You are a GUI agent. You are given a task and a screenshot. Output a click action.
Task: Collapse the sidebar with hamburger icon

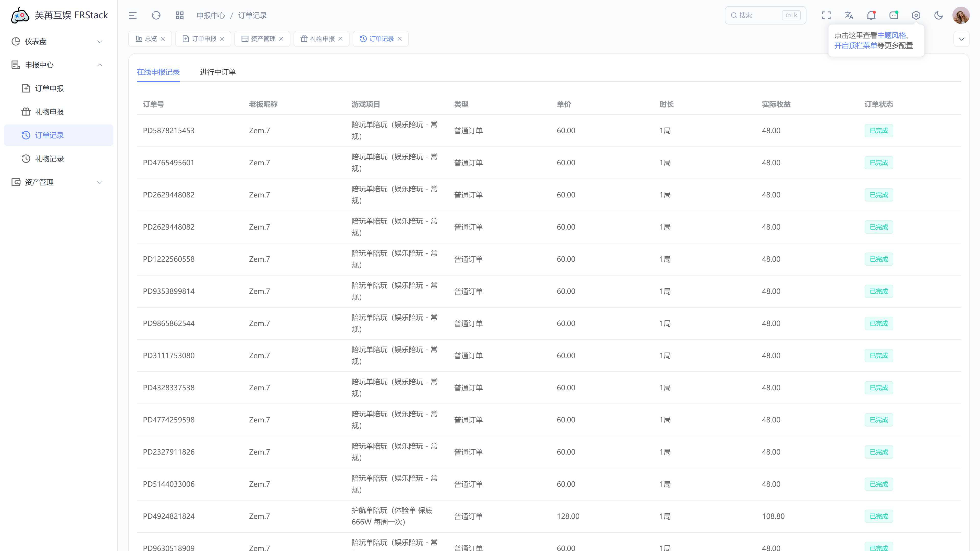click(132, 16)
